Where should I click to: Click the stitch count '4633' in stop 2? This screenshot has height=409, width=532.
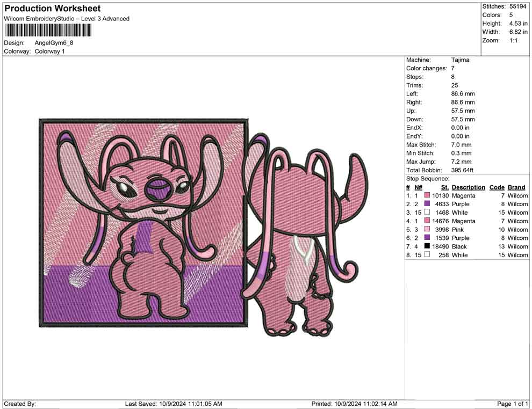tap(442, 204)
